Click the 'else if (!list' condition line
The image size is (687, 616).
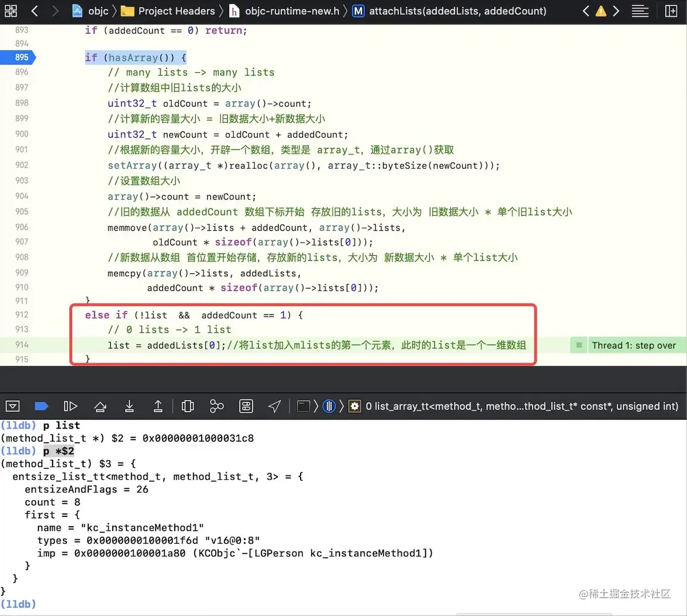[194, 315]
